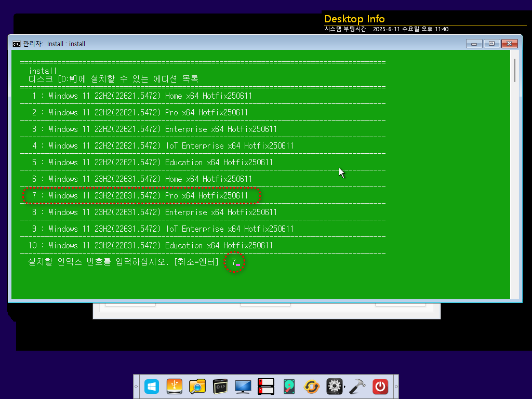
Task: Open the red server drives icon in the dock
Action: pyautogui.click(x=265, y=387)
